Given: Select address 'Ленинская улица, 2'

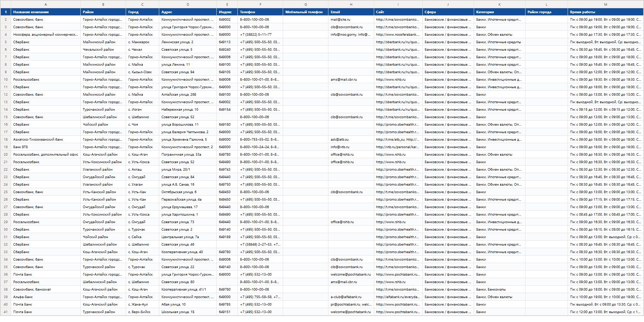Looking at the screenshot, I should point(188,42).
